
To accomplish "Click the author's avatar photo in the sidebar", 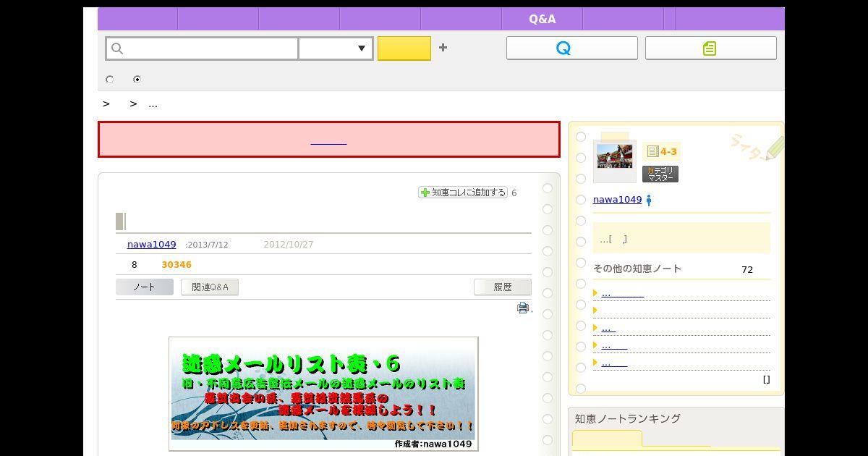I will pos(614,157).
